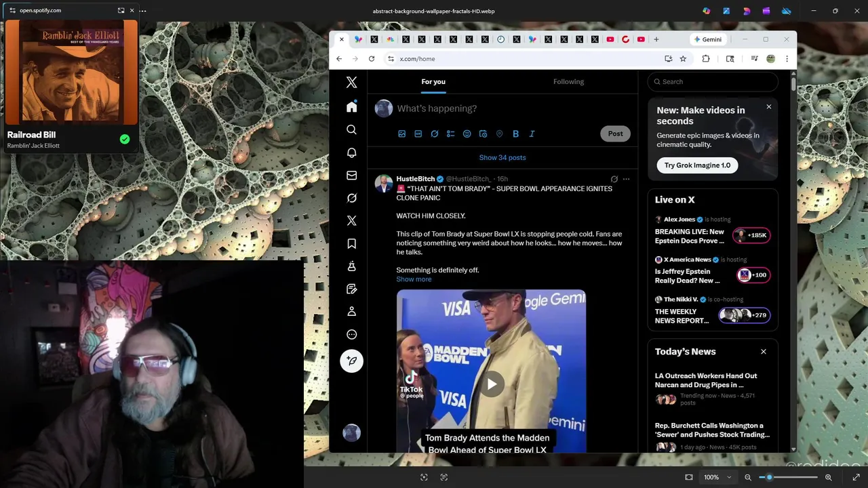Open Chrome extensions puzzle icon
Viewport: 868px width, 488px height.
click(706, 59)
